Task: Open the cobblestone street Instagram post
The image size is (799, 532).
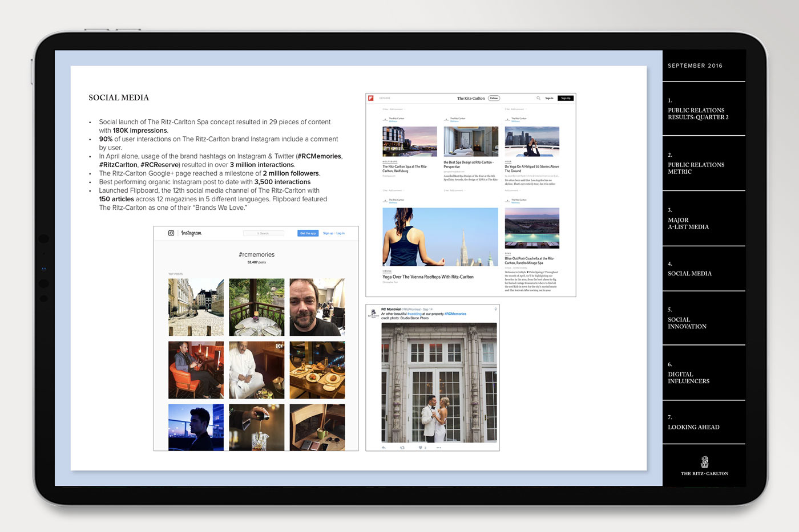Action: click(196, 307)
